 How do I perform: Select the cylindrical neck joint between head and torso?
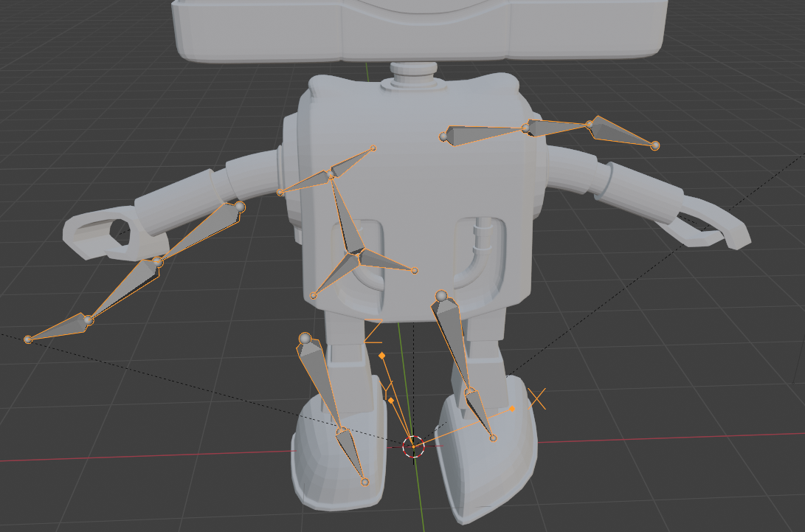pos(414,75)
